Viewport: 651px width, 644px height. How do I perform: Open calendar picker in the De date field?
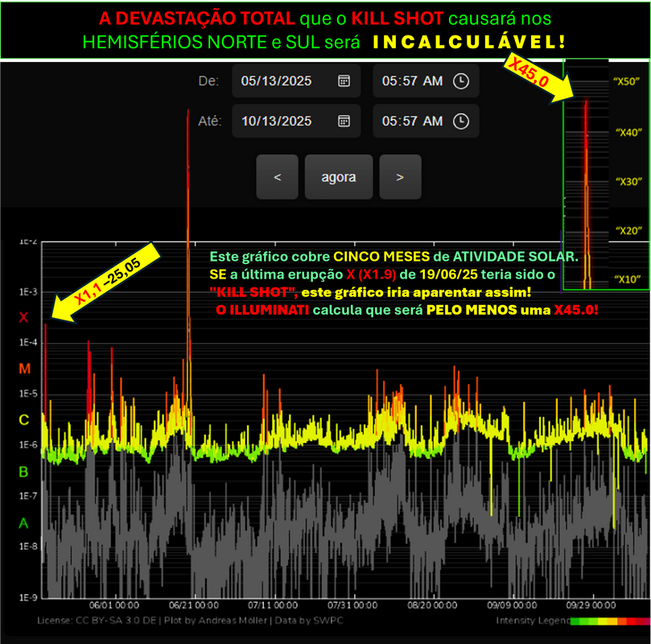coord(344,80)
